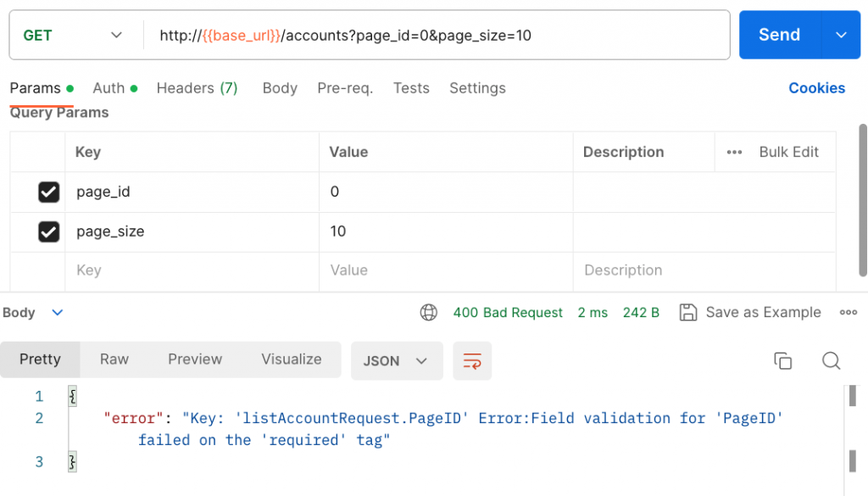This screenshot has height=496, width=868.
Task: Click the params panel vertical scrollbar
Action: point(863,199)
